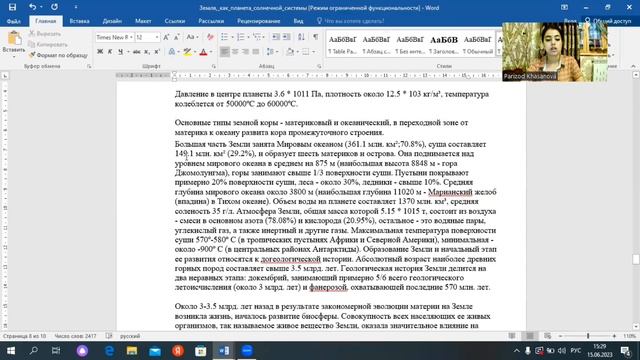Click Decrease Font Size icon
Screen dimensions: 640x360
(x=176, y=37)
